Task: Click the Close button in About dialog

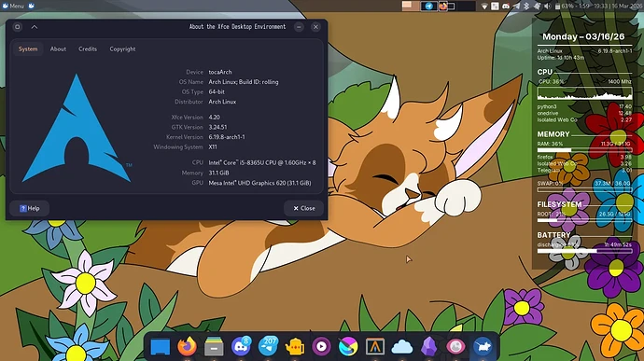Action: point(304,208)
